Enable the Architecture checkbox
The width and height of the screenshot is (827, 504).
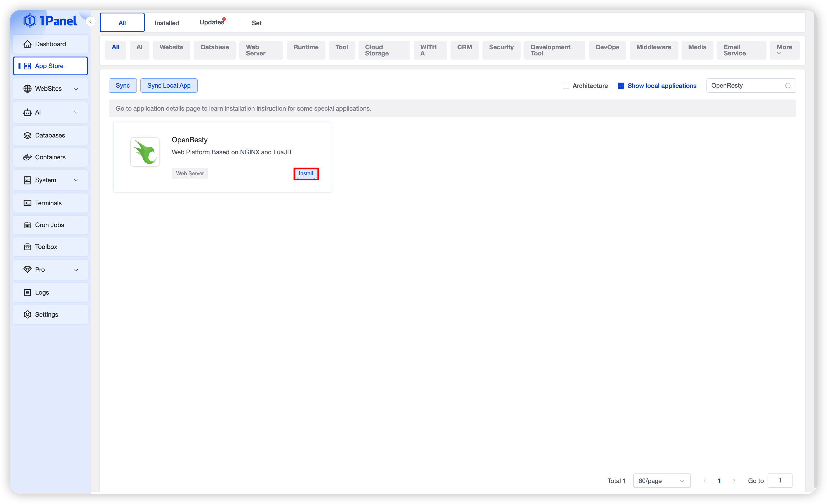tap(566, 86)
